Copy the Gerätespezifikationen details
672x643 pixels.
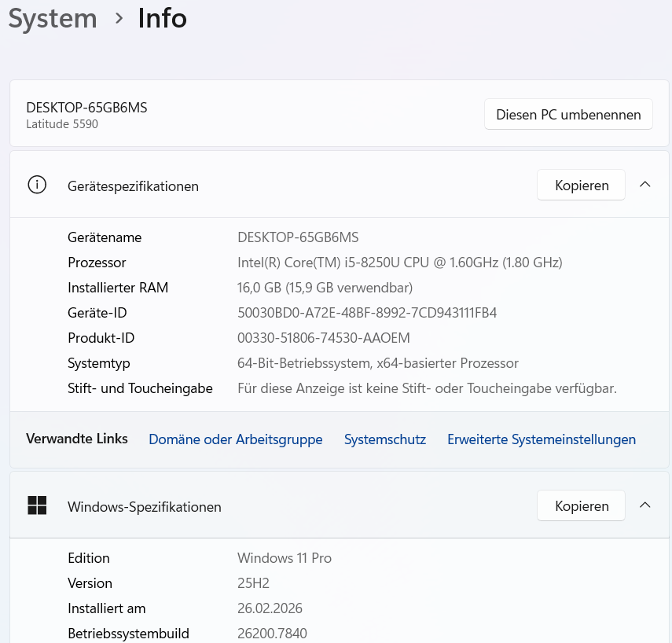tap(581, 186)
